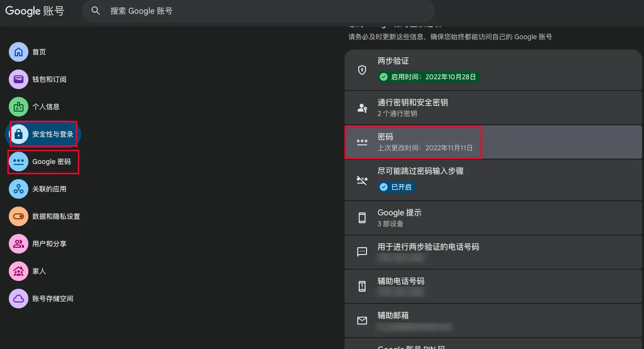Open the 辅助电话号码 setting
This screenshot has width=644, height=349.
(x=493, y=286)
